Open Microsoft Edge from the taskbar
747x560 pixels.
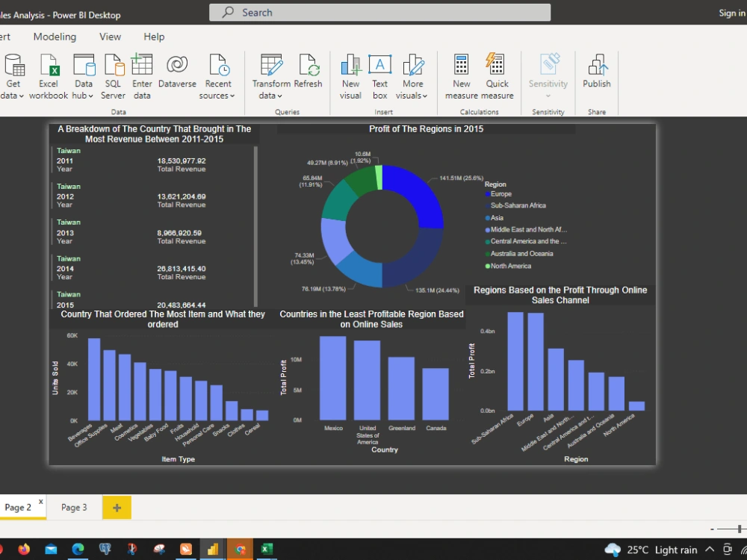[78, 550]
